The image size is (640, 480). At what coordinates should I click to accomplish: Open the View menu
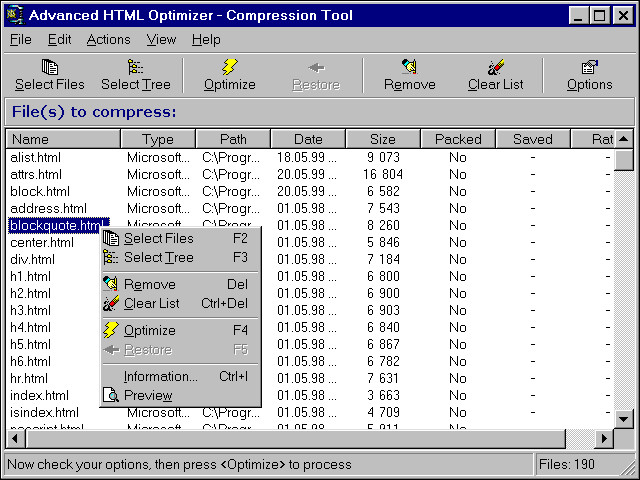tap(161, 40)
